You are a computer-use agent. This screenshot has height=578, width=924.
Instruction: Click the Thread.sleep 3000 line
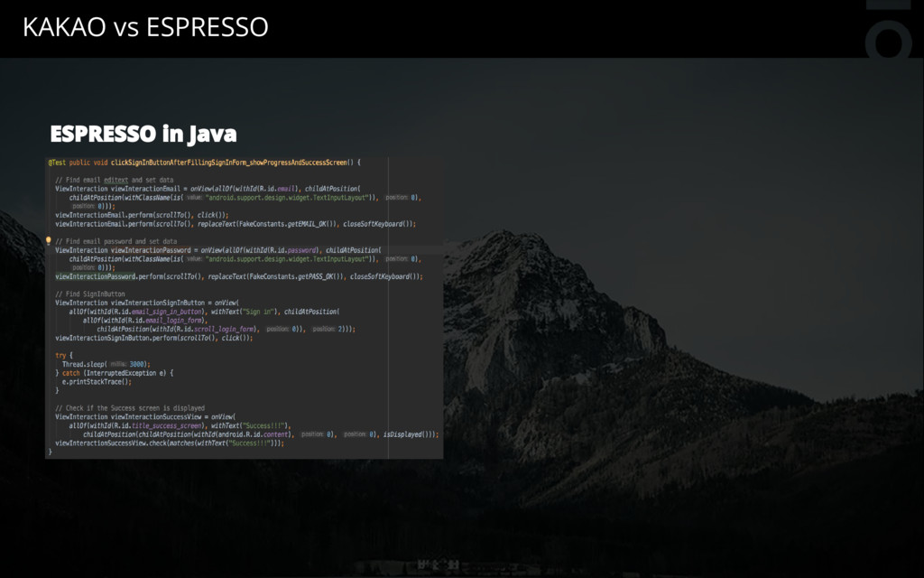click(106, 365)
